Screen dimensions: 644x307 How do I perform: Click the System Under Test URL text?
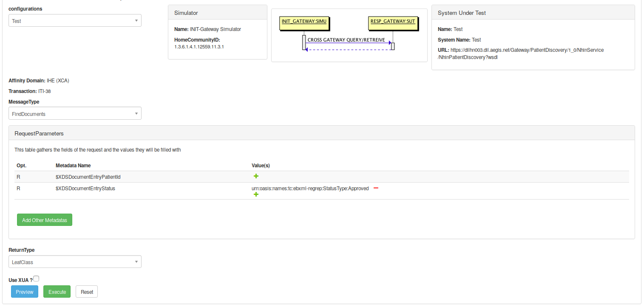pyautogui.click(x=526, y=54)
